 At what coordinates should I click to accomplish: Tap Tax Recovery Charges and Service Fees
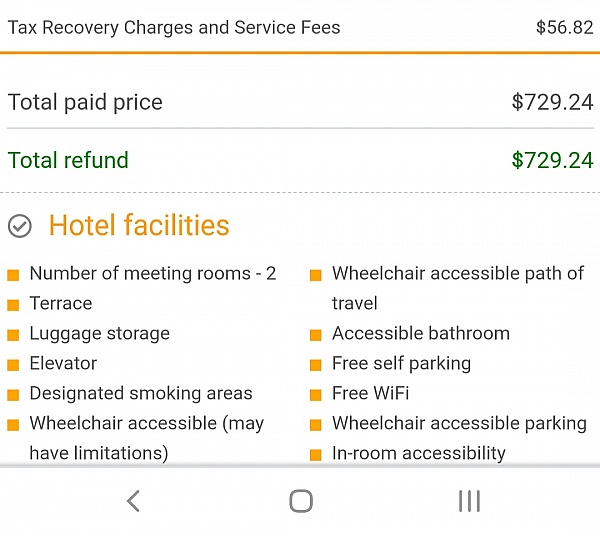click(x=174, y=27)
